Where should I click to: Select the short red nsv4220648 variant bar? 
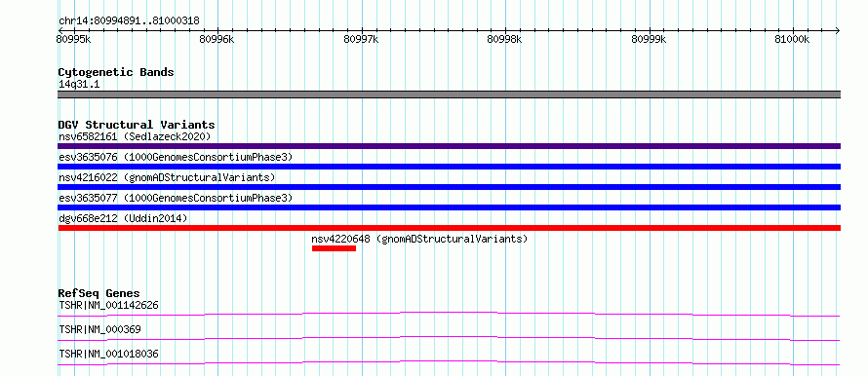point(334,248)
